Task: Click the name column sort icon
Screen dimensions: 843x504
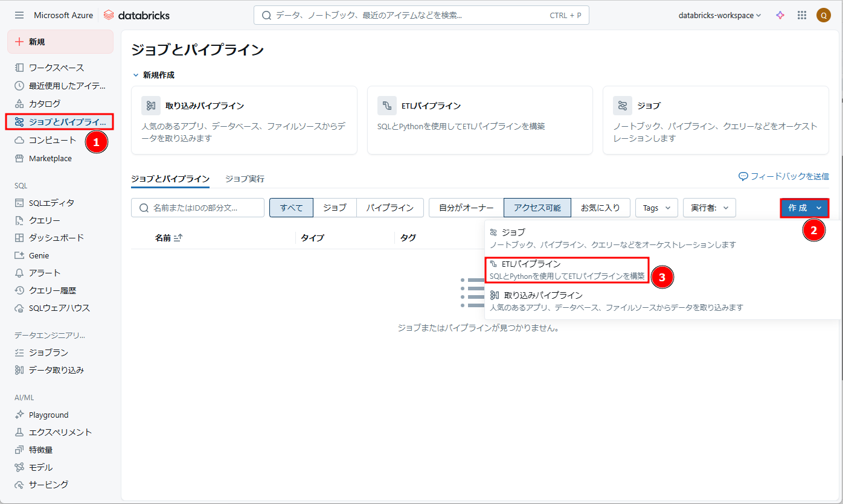Action: click(x=178, y=238)
